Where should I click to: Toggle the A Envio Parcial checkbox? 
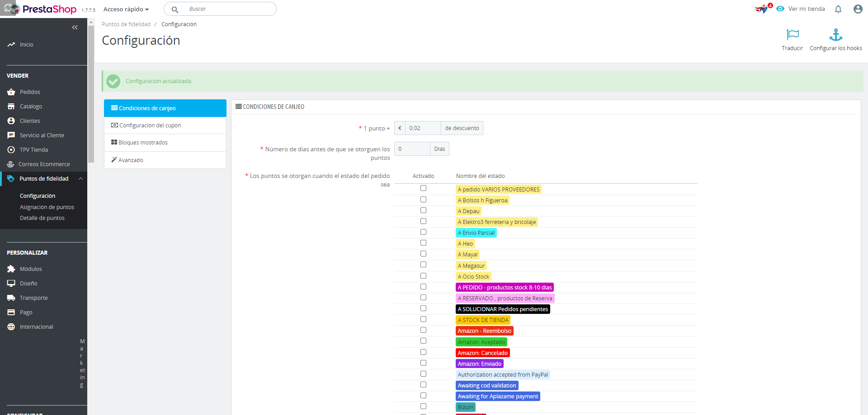tap(423, 232)
